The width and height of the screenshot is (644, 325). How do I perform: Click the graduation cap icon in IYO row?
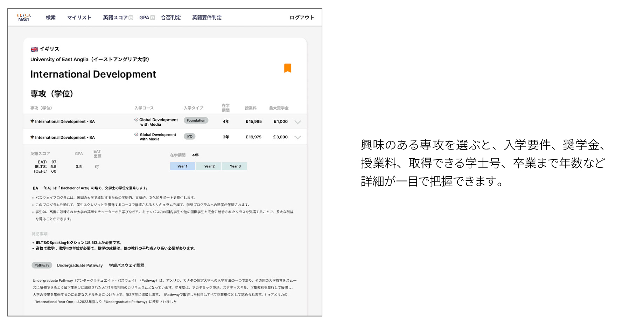pos(32,137)
